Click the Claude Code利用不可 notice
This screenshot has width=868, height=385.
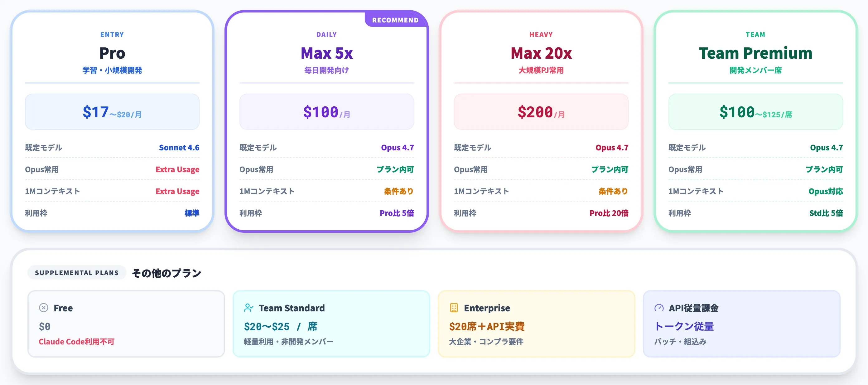pyautogui.click(x=76, y=342)
